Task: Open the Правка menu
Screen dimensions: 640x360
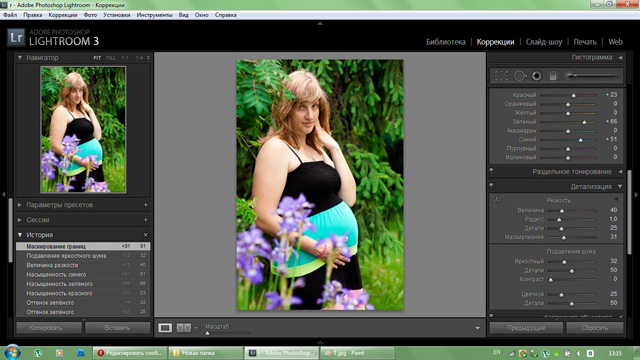Action: coord(33,15)
